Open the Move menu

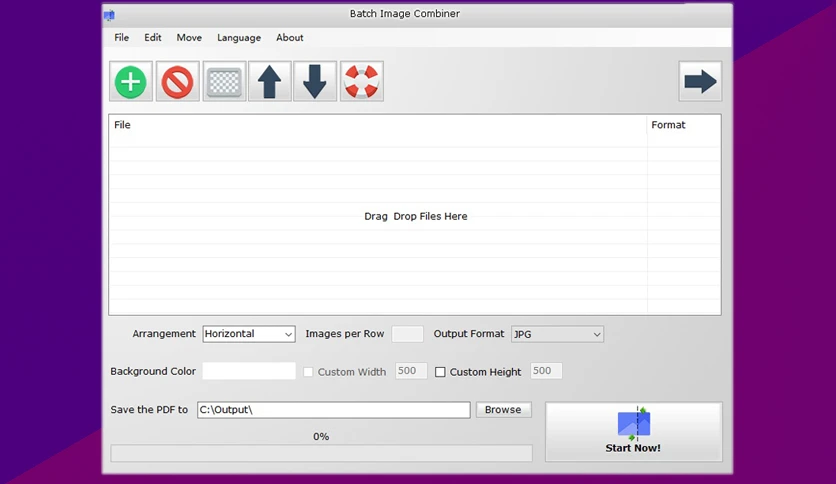(x=189, y=38)
